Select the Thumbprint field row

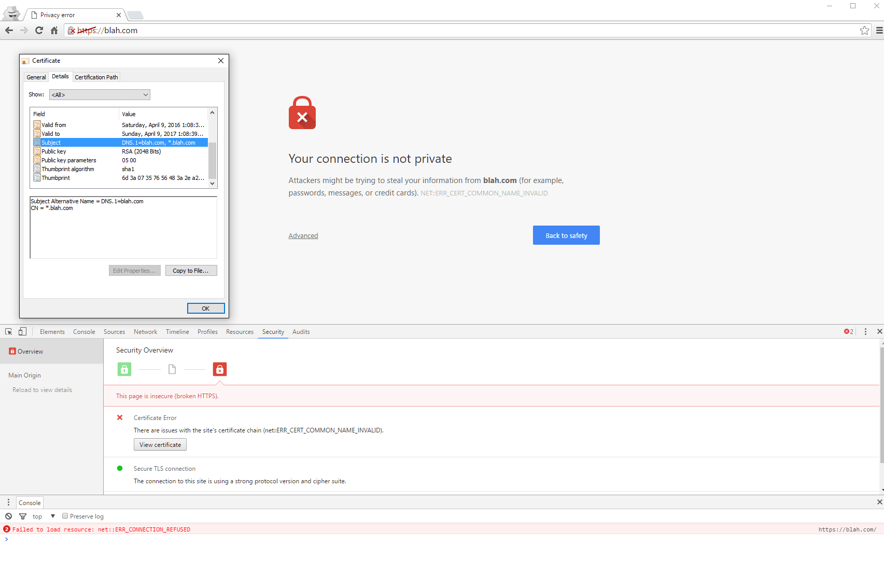pos(56,178)
